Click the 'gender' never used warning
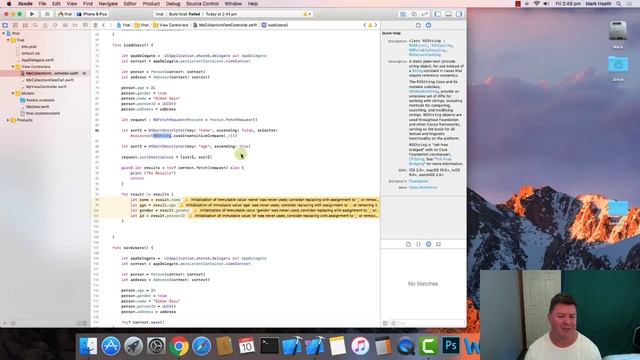 (286, 211)
